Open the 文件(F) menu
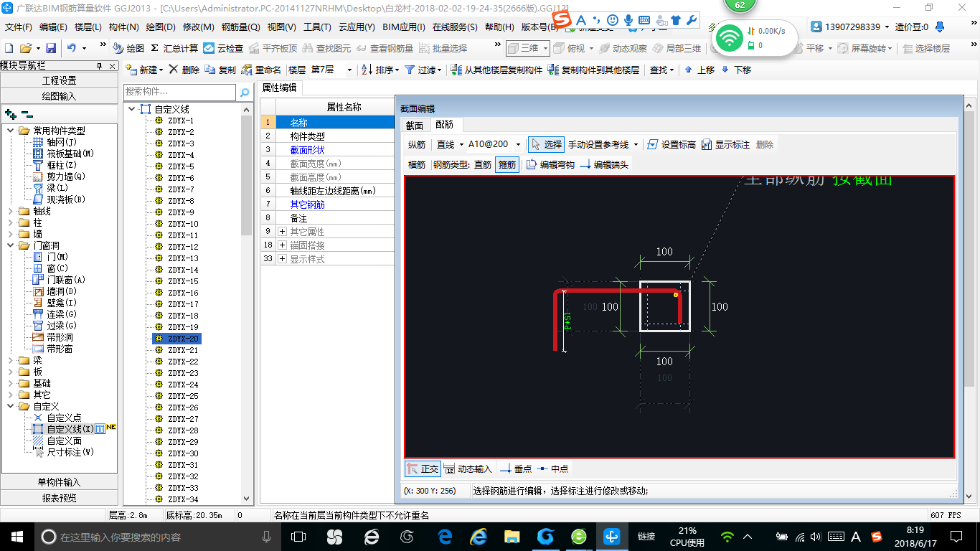 click(19, 27)
